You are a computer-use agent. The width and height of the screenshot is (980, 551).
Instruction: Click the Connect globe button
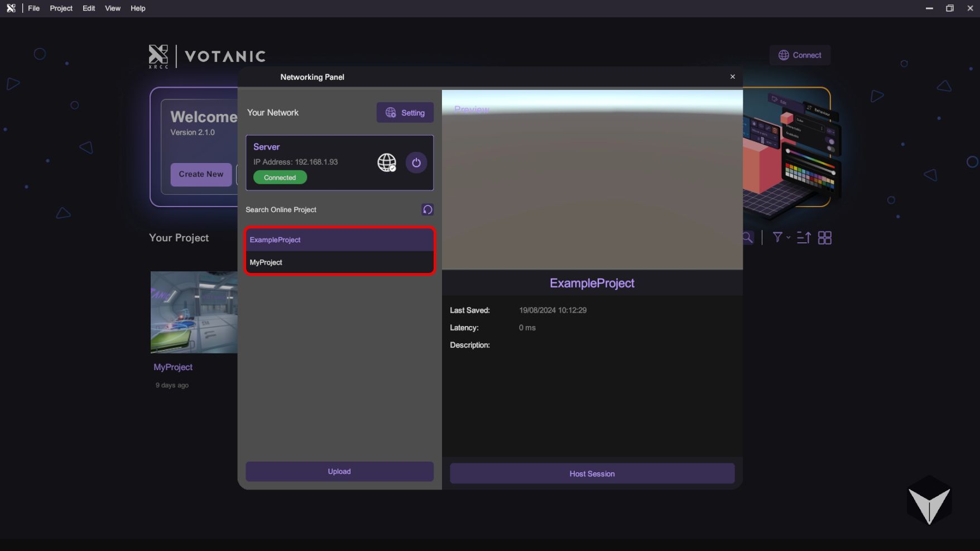click(x=800, y=55)
